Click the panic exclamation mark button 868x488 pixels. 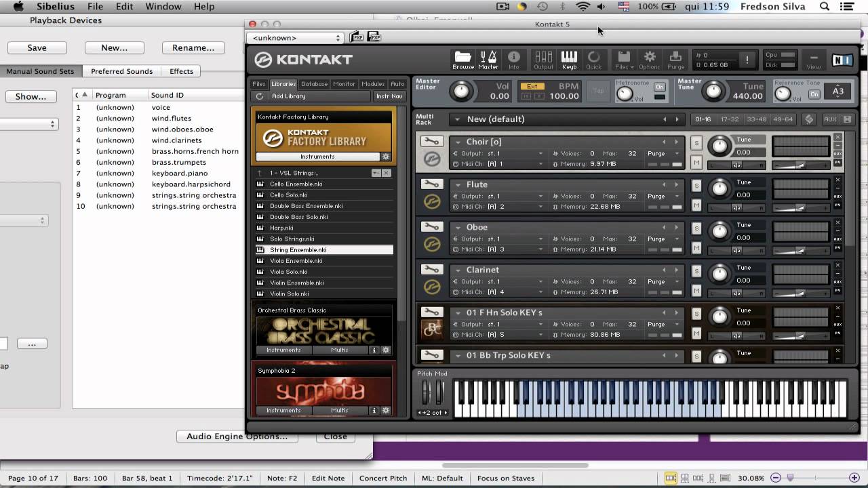(x=747, y=60)
